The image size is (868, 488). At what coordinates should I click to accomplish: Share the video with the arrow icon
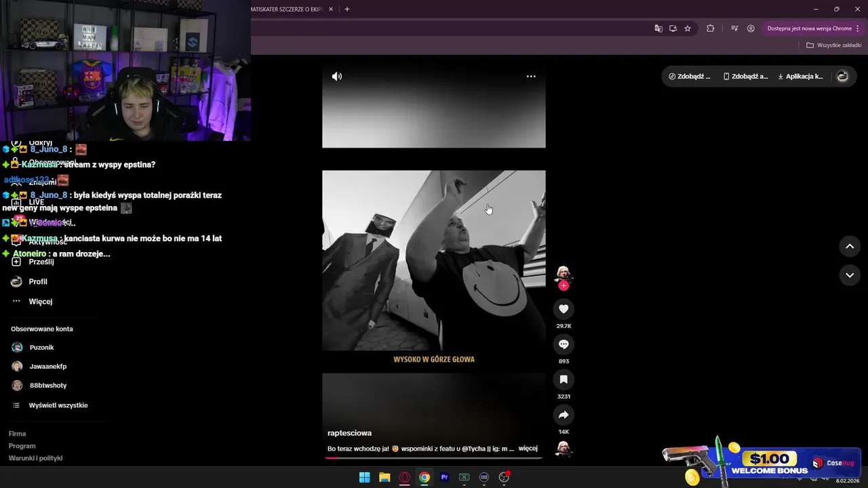coord(564,415)
